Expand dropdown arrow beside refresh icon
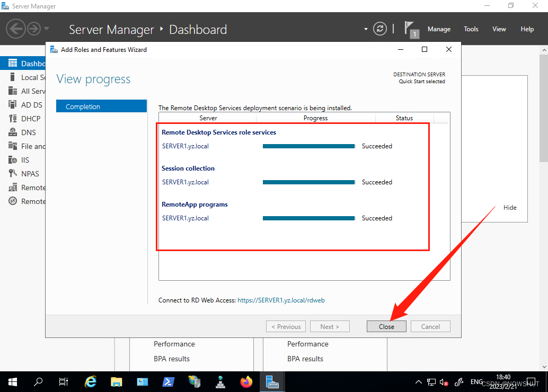Image resolution: width=548 pixels, height=392 pixels. click(x=366, y=29)
